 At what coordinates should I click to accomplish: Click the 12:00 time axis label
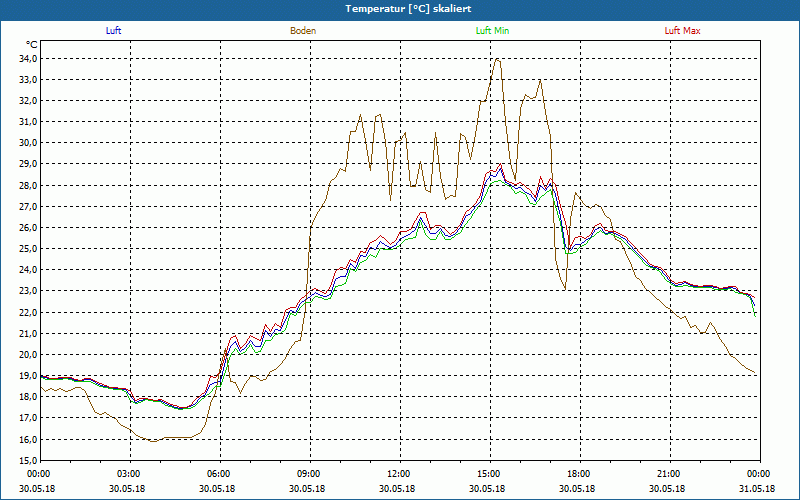pos(399,474)
